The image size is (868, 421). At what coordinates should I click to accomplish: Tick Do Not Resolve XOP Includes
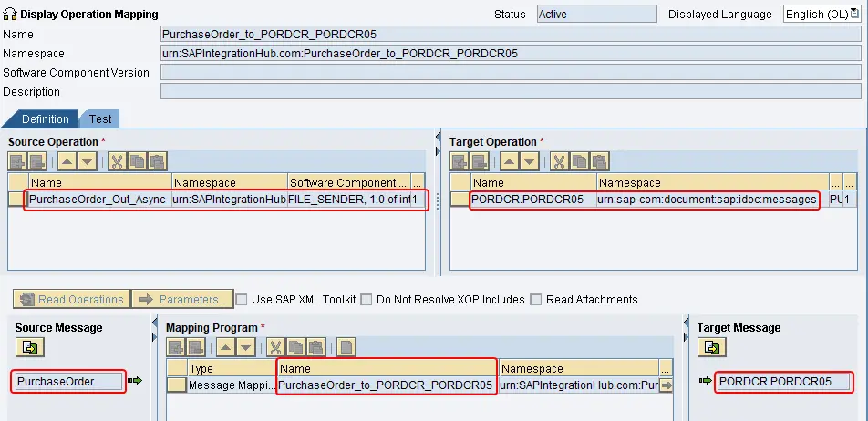pyautogui.click(x=366, y=300)
